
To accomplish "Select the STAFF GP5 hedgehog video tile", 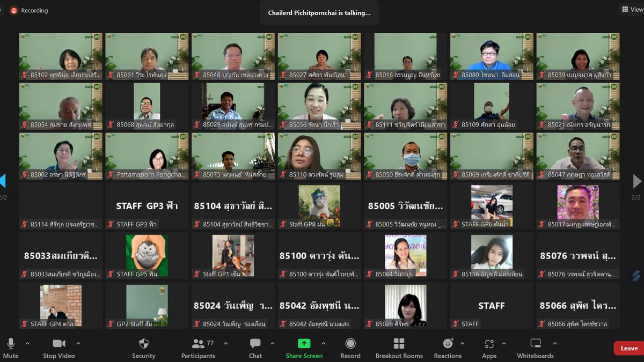I will (147, 255).
